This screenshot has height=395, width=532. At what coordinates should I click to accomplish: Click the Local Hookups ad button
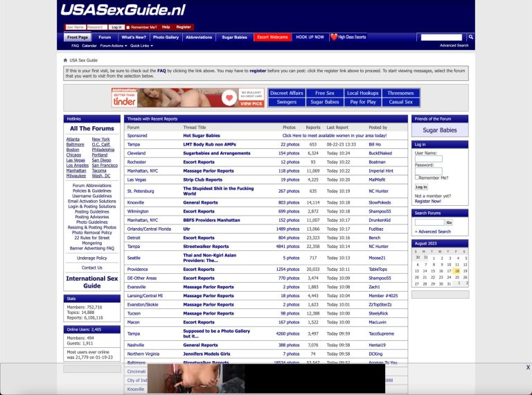coord(363,93)
